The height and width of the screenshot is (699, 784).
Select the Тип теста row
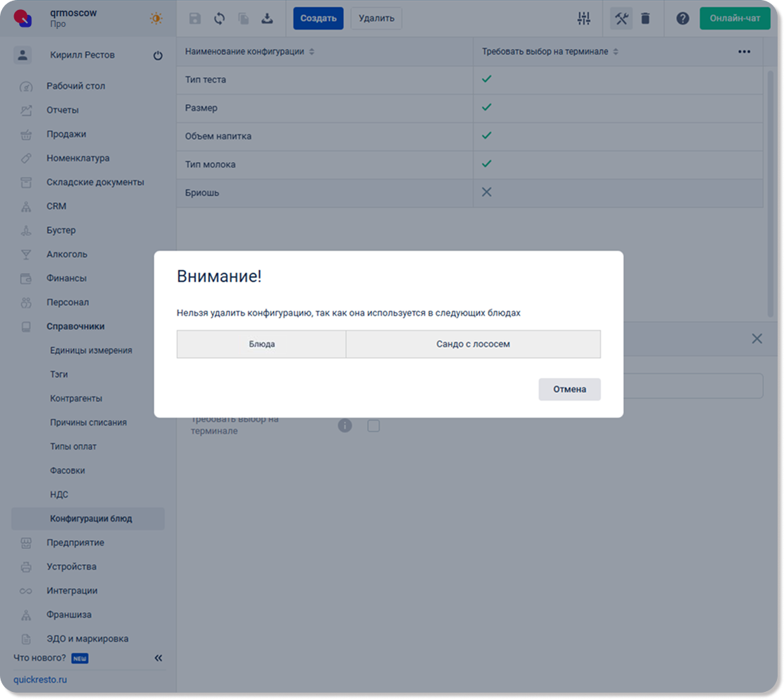click(469, 79)
